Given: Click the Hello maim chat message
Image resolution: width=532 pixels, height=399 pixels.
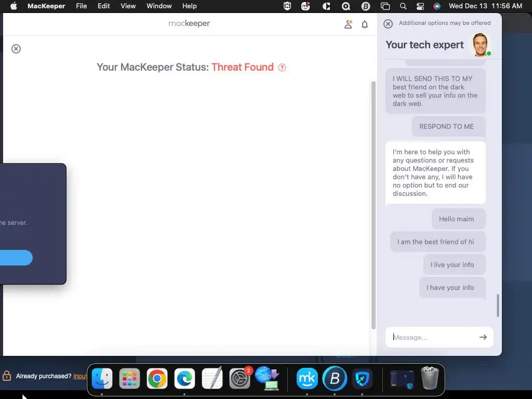Looking at the screenshot, I should click(x=458, y=219).
